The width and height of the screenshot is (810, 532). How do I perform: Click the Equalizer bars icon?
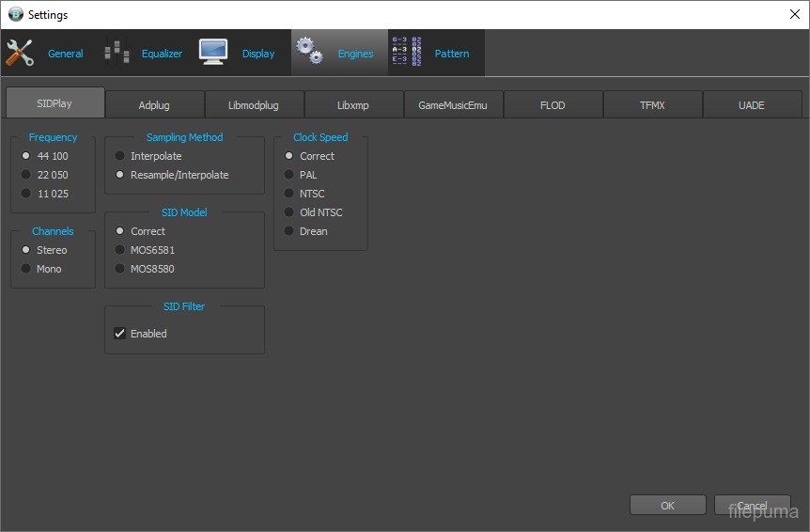coord(117,53)
